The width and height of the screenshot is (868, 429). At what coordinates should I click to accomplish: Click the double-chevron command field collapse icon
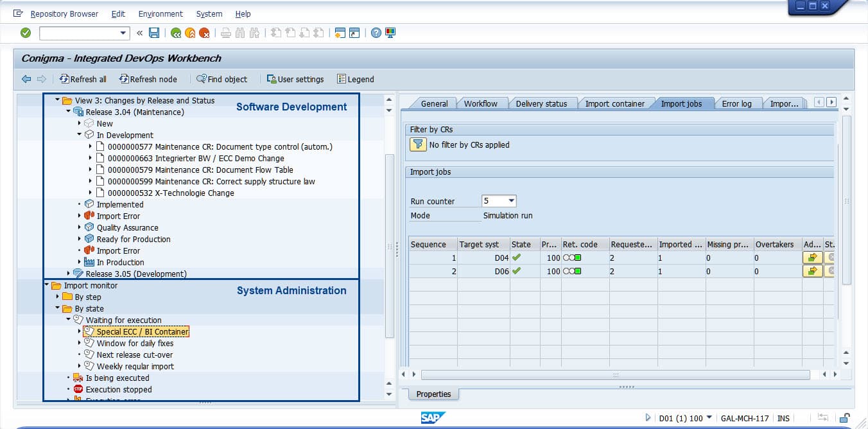[140, 33]
